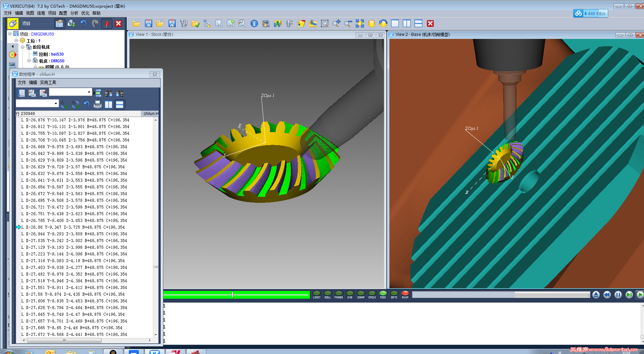This screenshot has height=354, width=644.
Task: Switch to two stacked views layout
Action: [x=418, y=23]
